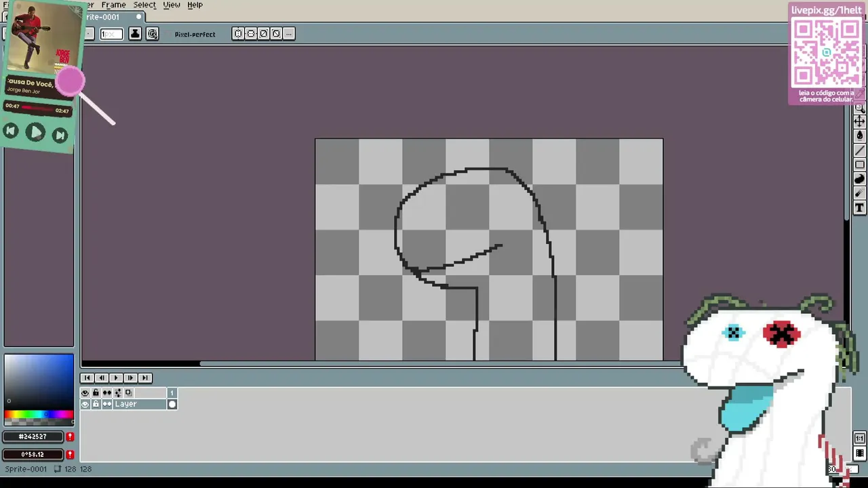This screenshot has width=868, height=488.
Task: Play or pause the music player
Action: pos(35,132)
